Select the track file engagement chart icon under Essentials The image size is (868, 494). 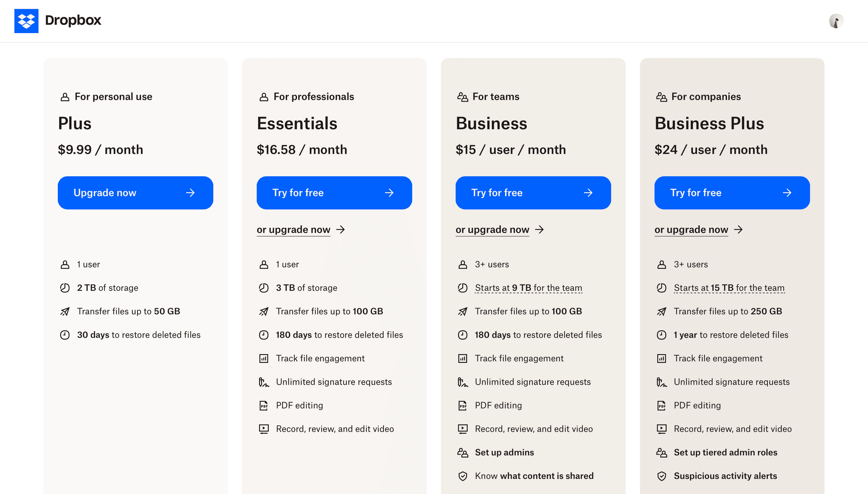[x=264, y=358]
